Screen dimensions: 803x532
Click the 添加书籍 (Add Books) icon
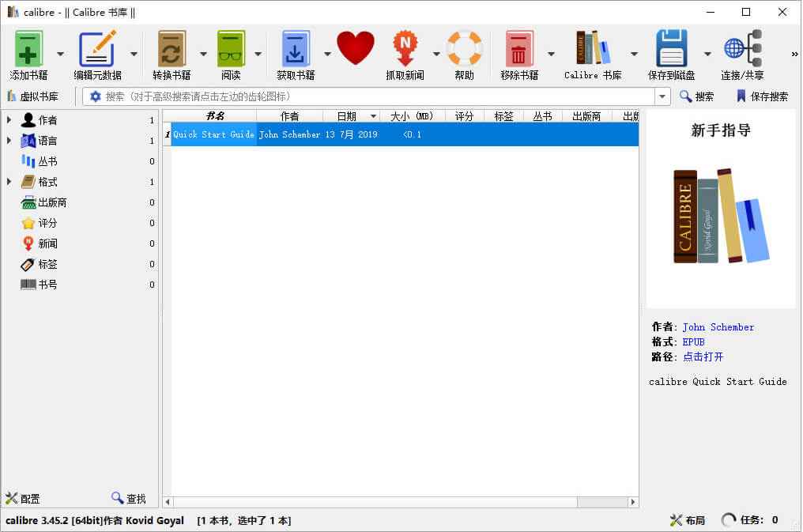(x=28, y=49)
